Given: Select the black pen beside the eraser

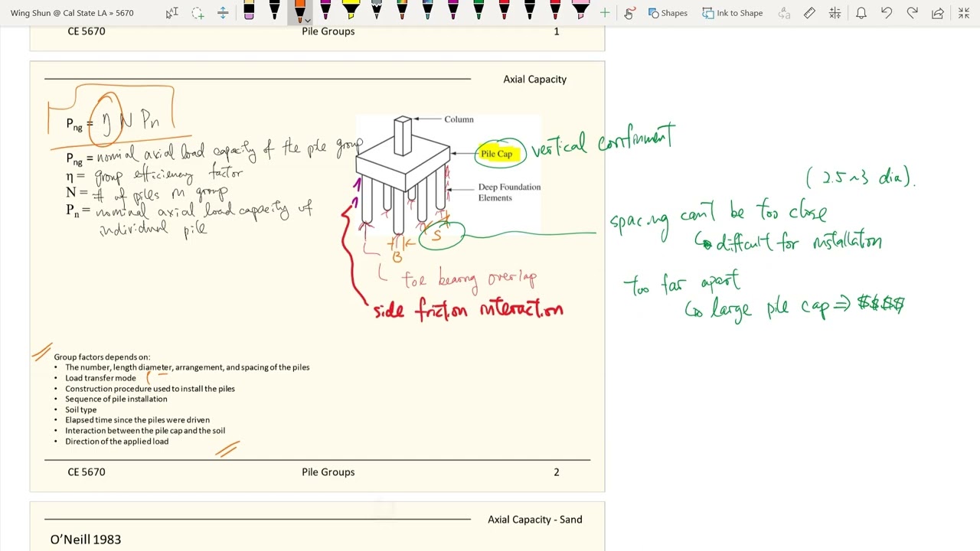Looking at the screenshot, I should [x=274, y=11].
